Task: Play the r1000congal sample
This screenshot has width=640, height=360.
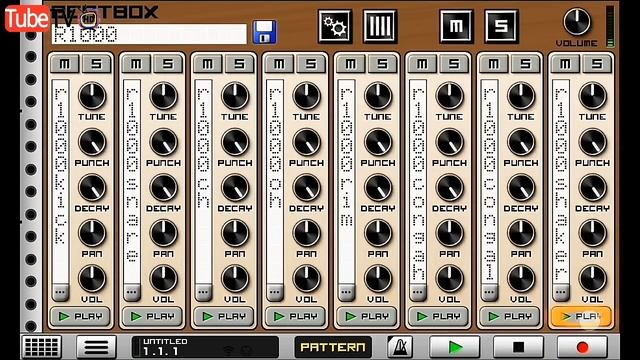Action: (x=509, y=316)
